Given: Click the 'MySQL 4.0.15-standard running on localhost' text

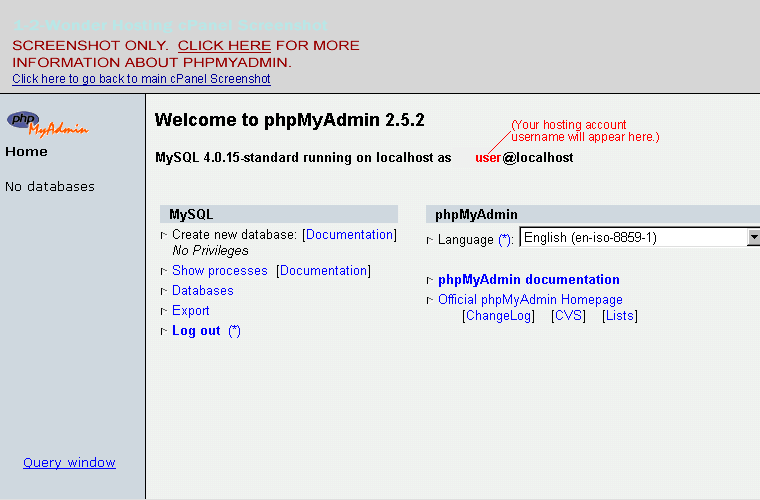Looking at the screenshot, I should [x=294, y=157].
